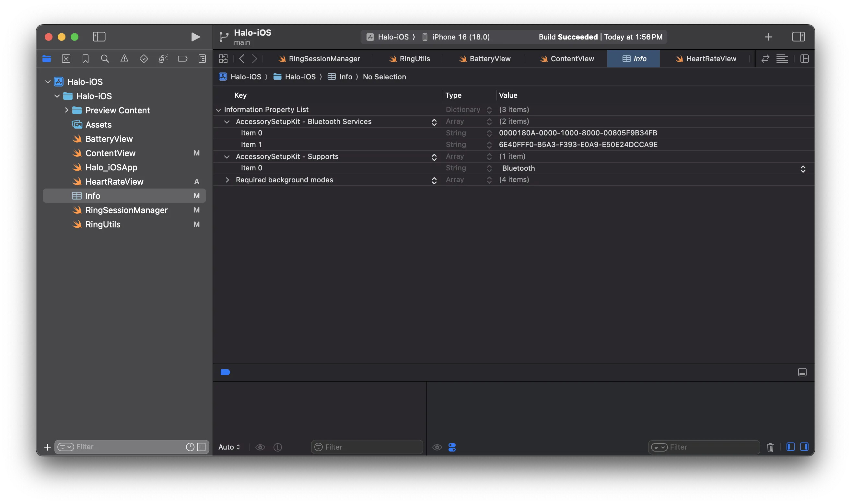Open the Auto variables scope selector
851x504 pixels.
point(229,447)
